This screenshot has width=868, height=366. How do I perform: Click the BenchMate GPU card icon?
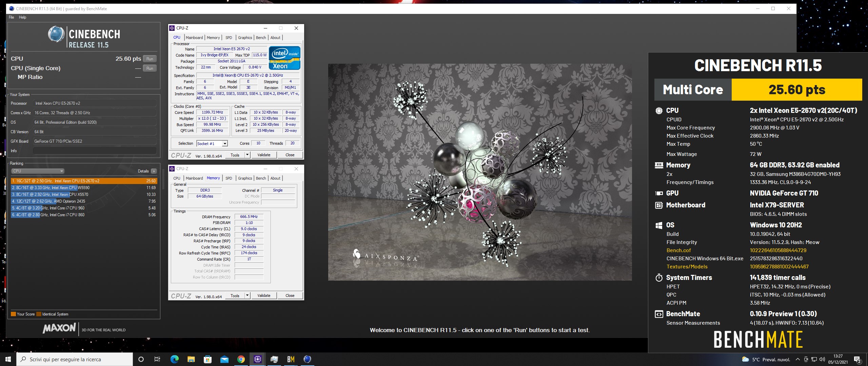pyautogui.click(x=659, y=194)
